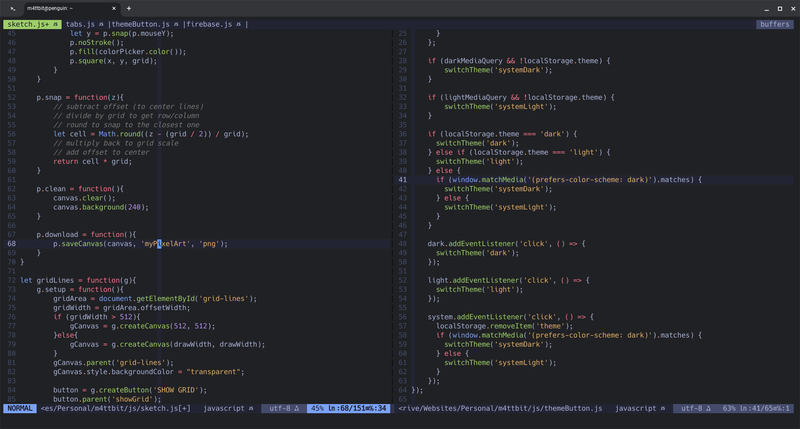The image size is (800, 429).
Task: Click 'if (darkMediaQuery' line in right pane
Action: 519,61
